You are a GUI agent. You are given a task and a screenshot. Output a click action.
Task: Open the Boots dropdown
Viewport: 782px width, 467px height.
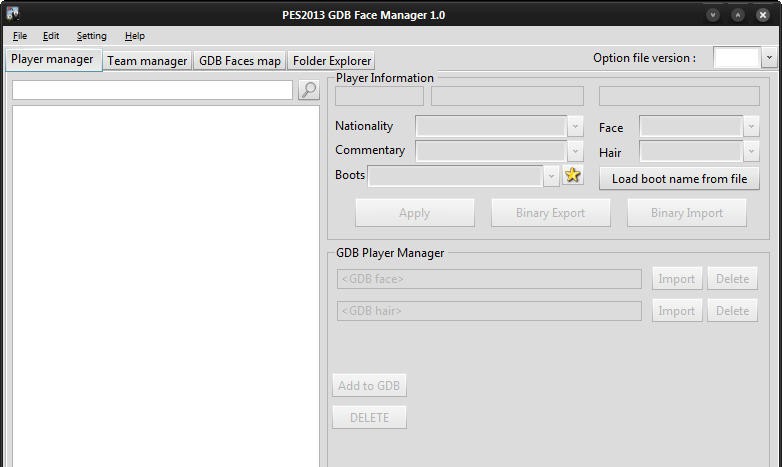pyautogui.click(x=551, y=176)
